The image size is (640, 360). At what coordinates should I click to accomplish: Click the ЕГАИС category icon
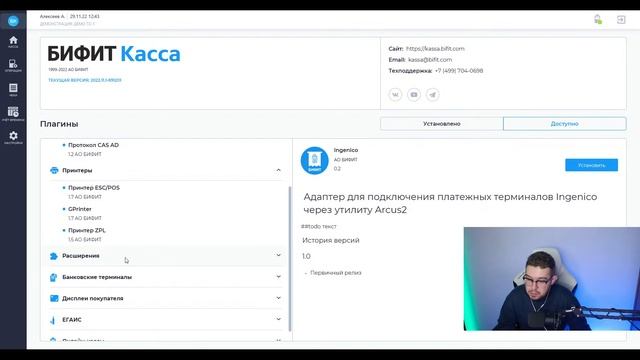pos(53,320)
